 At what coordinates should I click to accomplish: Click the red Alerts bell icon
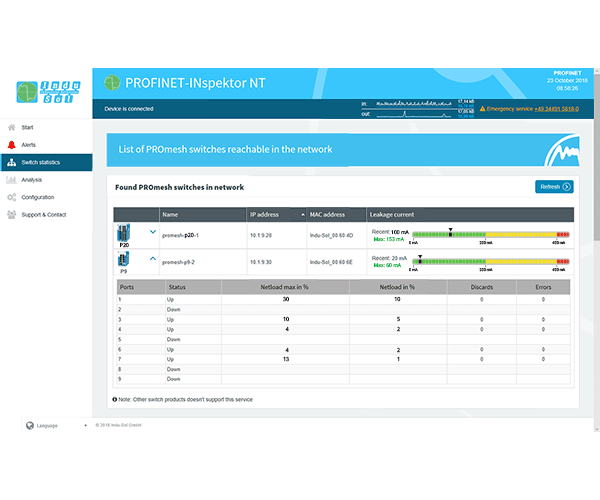pos(11,145)
